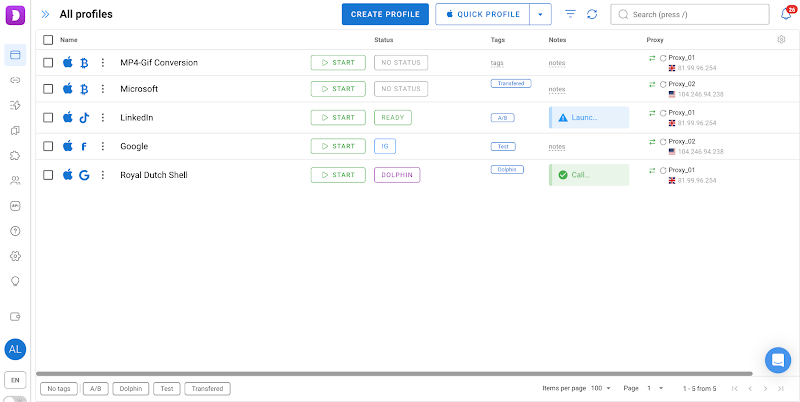The width and height of the screenshot is (800, 402).
Task: Toggle the theme switch at sidebar bottom
Action: click(x=15, y=399)
